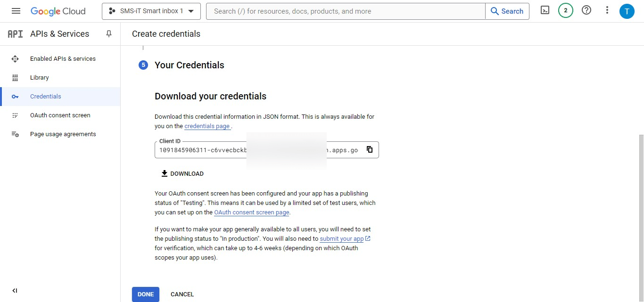
Task: Open the main navigation hamburger menu
Action: [x=16, y=11]
